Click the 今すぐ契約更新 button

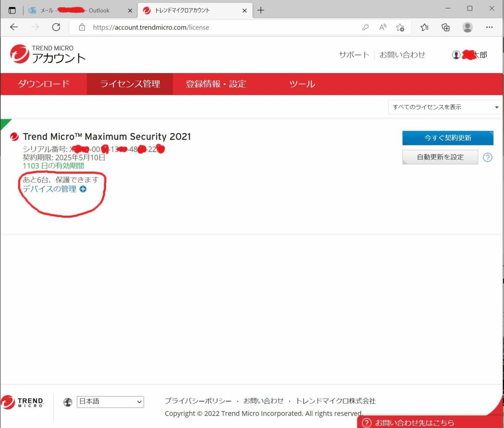pos(448,138)
